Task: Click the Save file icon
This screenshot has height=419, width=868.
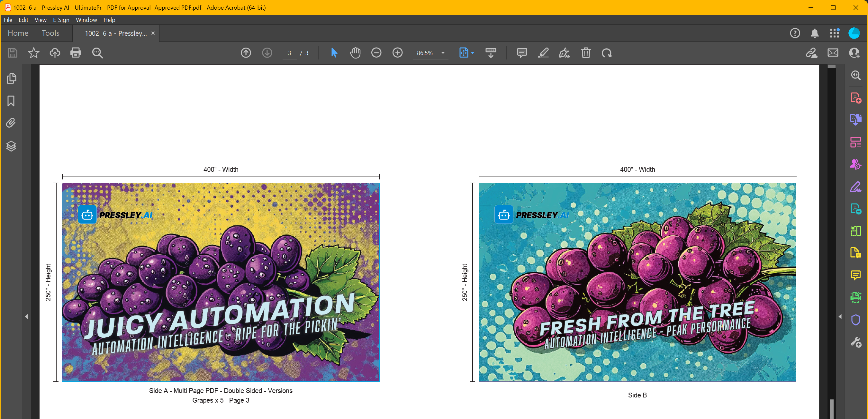Action: [13, 53]
